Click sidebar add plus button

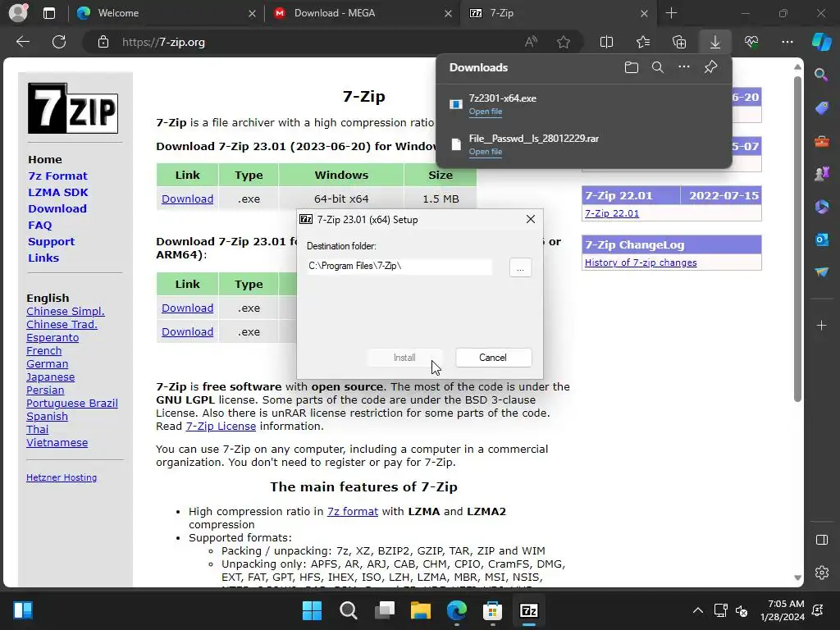[821, 325]
